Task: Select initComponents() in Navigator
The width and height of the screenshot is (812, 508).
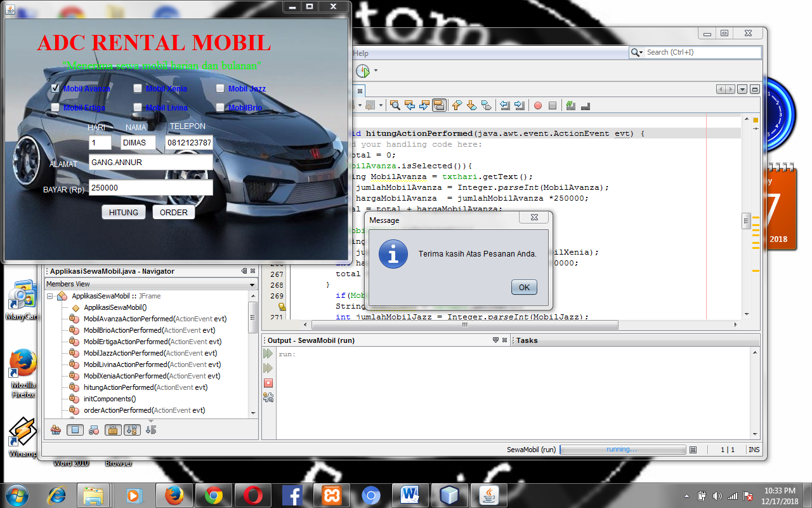Action: [x=110, y=399]
